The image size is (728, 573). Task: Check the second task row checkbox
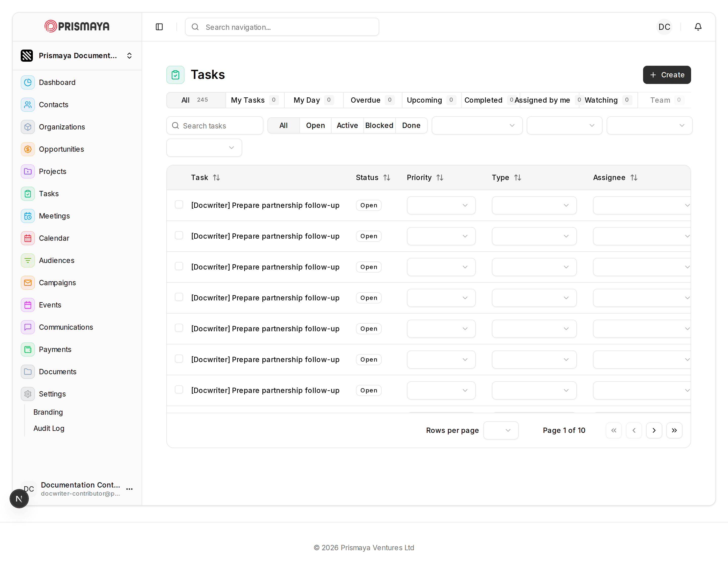click(x=179, y=235)
